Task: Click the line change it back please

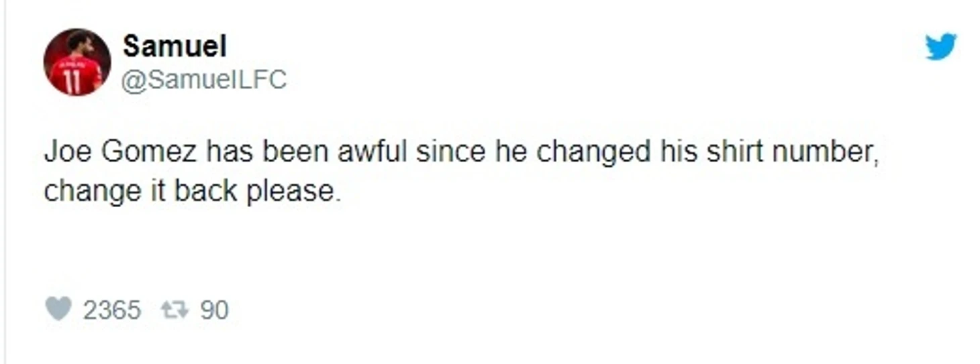Action: point(189,192)
